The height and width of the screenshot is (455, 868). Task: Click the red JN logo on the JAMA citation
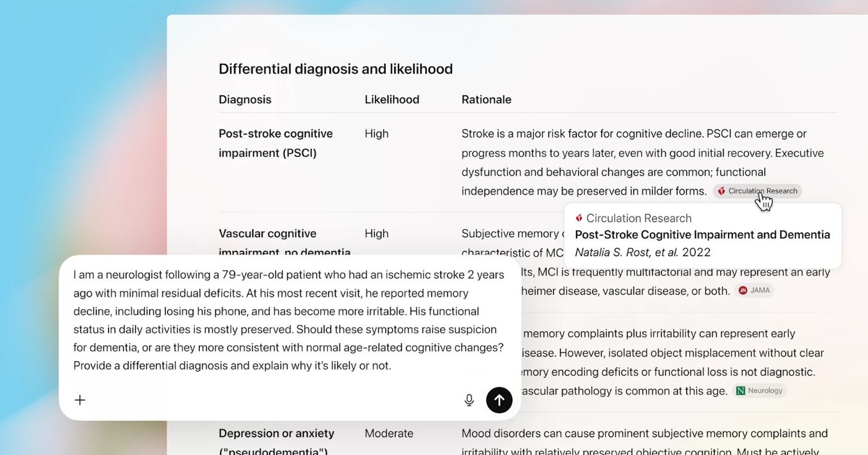click(743, 290)
